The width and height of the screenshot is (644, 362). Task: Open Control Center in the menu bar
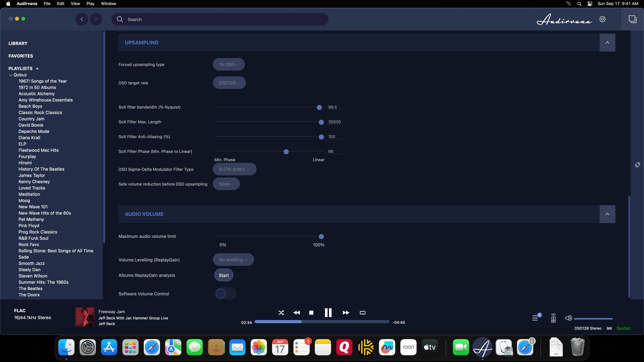coord(590,4)
